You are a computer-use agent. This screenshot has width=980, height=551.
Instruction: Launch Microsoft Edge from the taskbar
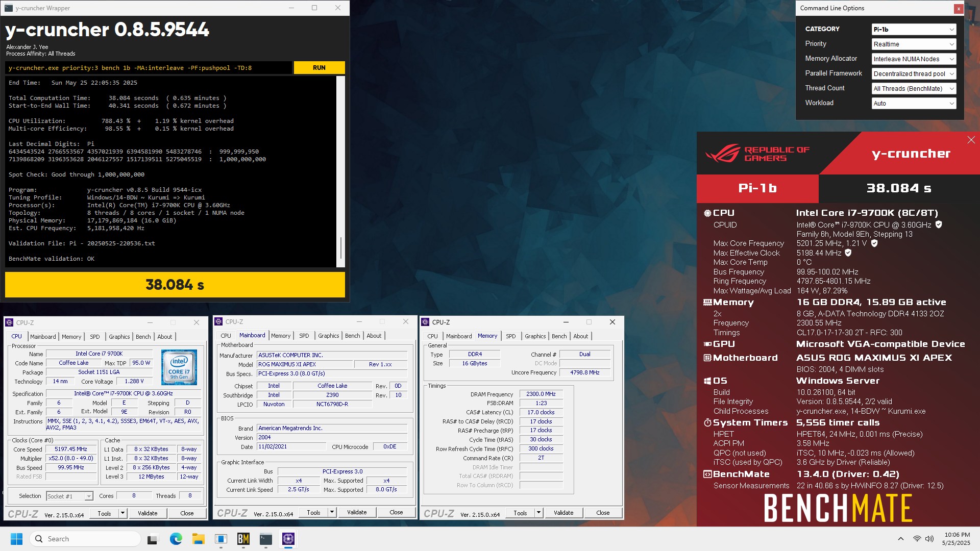(176, 539)
